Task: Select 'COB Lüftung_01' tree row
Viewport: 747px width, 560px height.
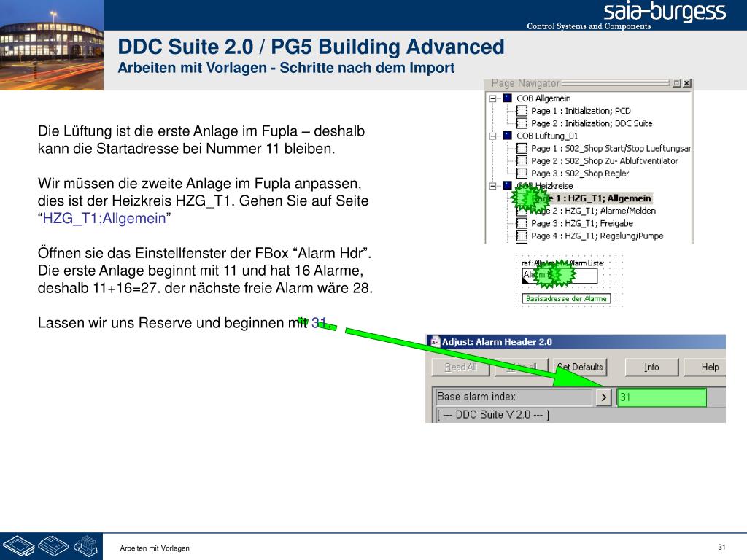Action: pyautogui.click(x=547, y=136)
